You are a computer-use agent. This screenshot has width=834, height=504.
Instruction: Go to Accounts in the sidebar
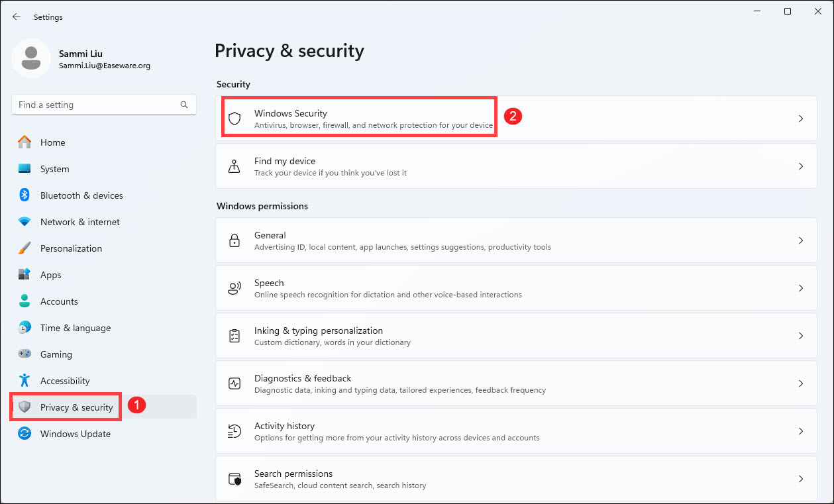(x=59, y=301)
